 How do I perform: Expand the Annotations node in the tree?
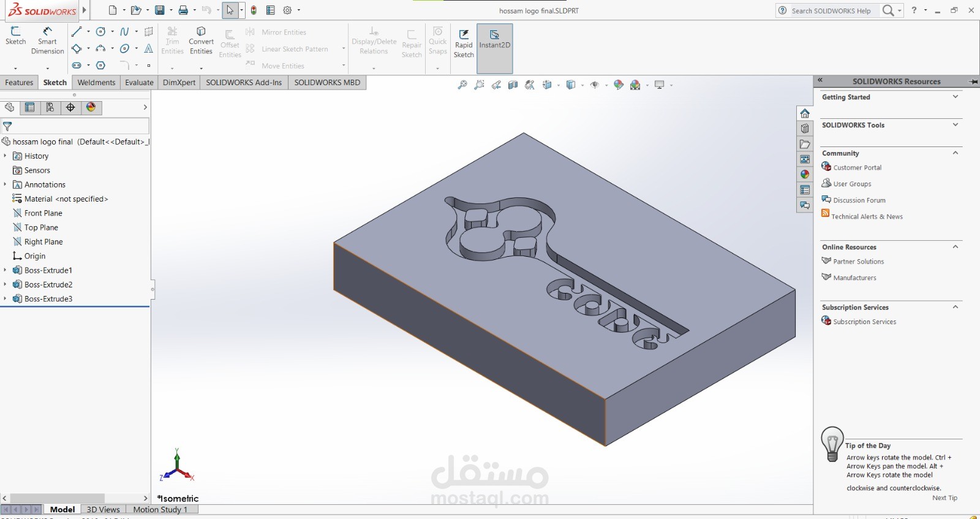tap(5, 184)
